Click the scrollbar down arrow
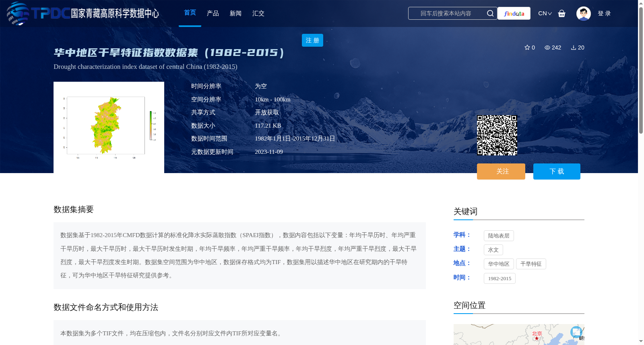Viewport: 644px width, 345px height. (x=641, y=341)
